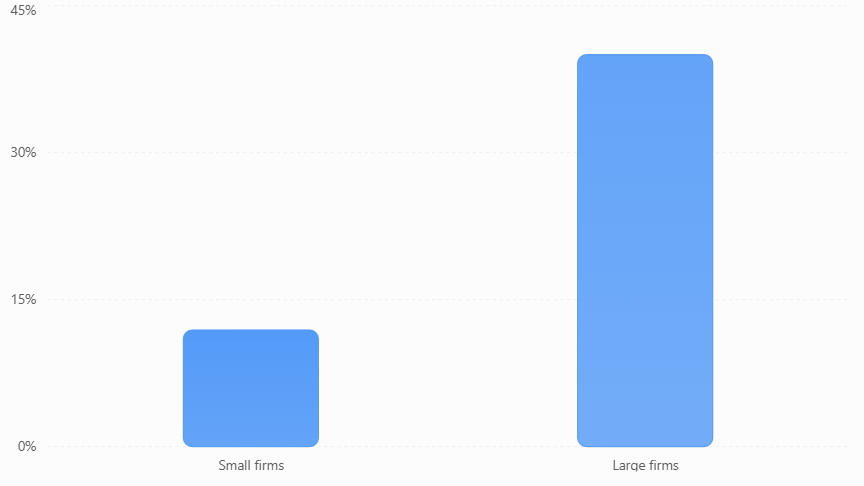The height and width of the screenshot is (486, 864).
Task: Click the rounded top edge of Large firms bar
Action: tap(645, 55)
